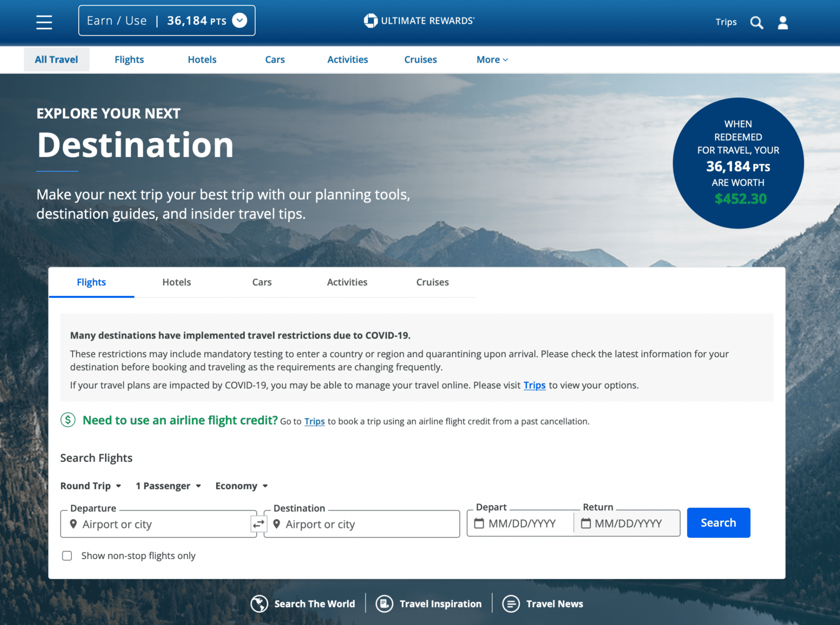Enable Show non-stop flights only checkbox
The image size is (840, 625).
click(x=67, y=555)
